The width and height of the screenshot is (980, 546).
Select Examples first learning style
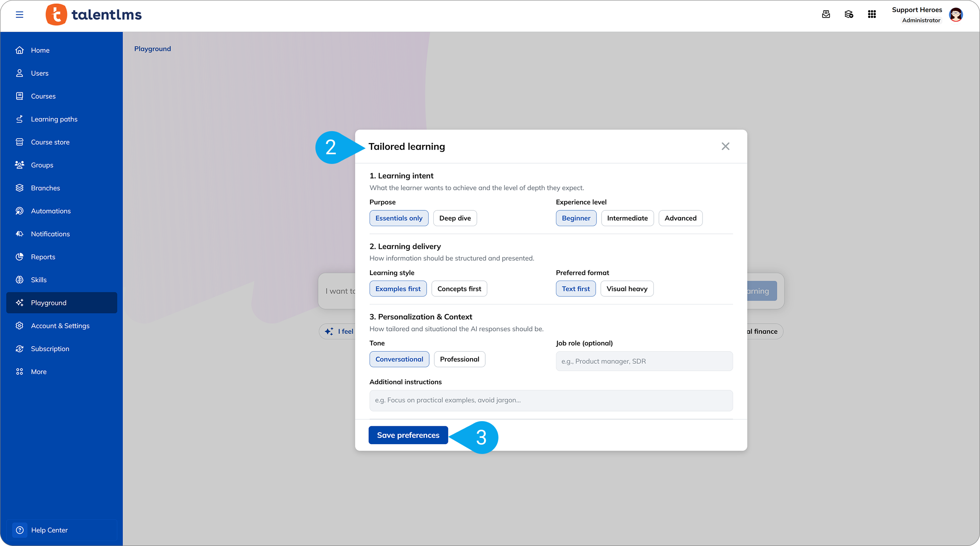click(398, 289)
